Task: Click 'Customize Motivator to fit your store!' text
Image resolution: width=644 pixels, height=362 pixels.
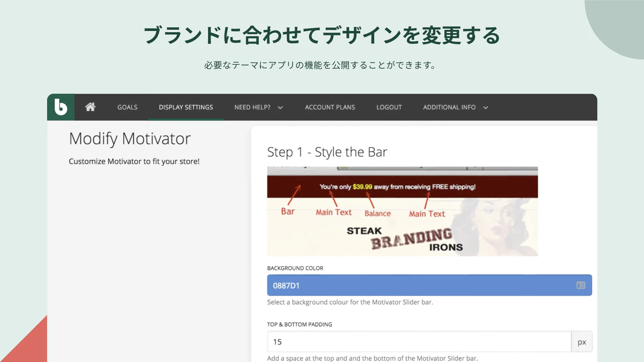Action: tap(134, 162)
